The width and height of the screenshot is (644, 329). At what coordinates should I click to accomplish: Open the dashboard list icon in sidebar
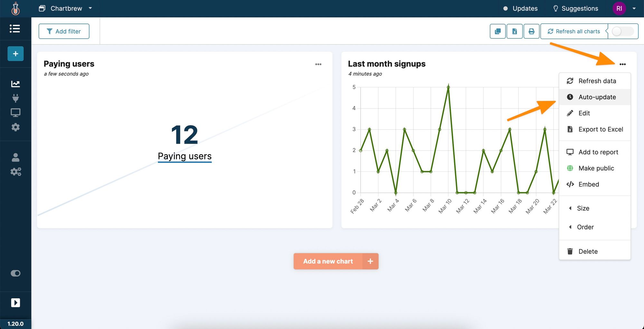15,29
